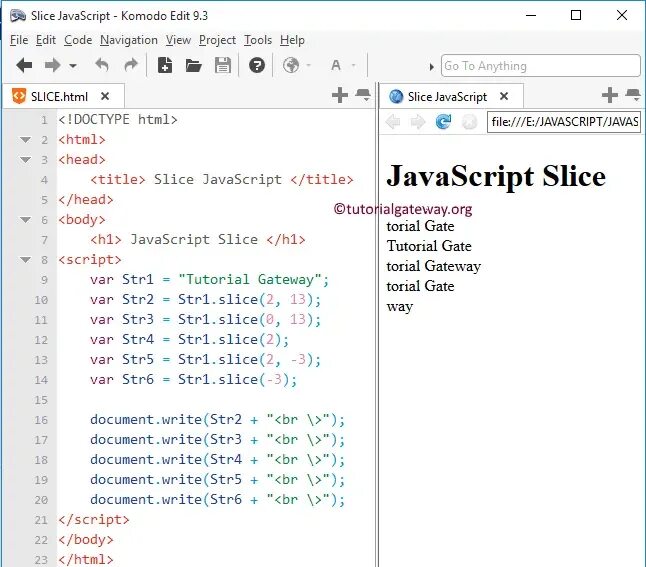Open the font A dropdown arrow
This screenshot has height=567, width=646.
[353, 66]
